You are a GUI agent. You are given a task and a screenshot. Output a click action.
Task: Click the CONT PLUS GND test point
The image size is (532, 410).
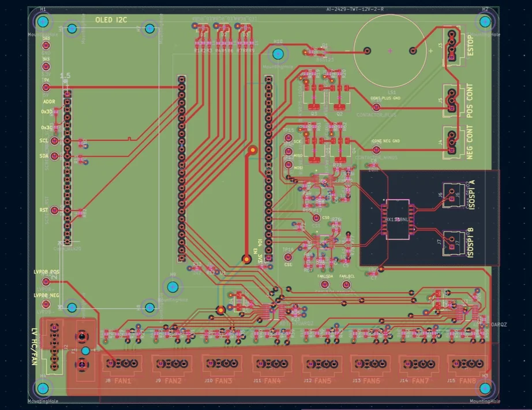[x=376, y=107]
